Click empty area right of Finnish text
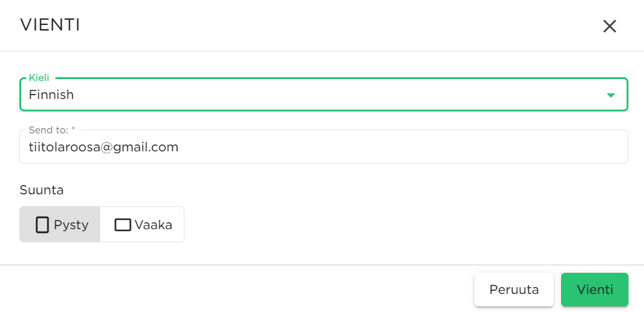 pyautogui.click(x=337, y=95)
